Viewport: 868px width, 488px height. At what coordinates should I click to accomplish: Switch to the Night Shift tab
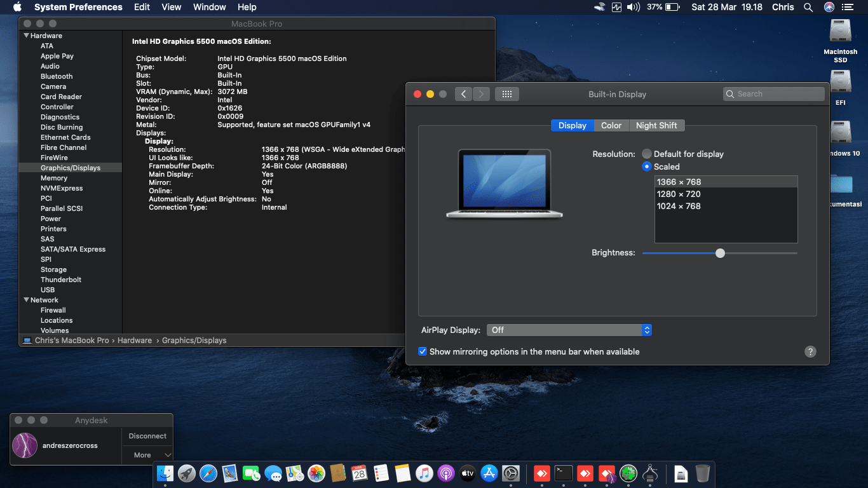(x=656, y=125)
